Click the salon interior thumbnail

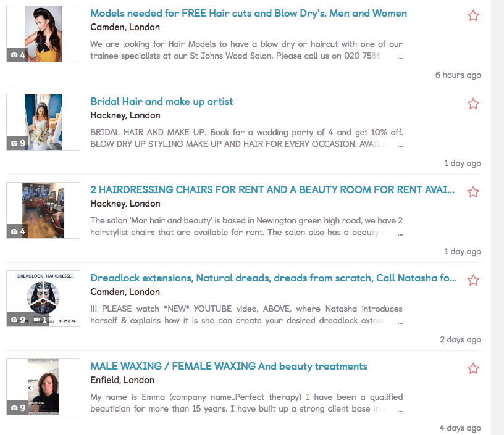(x=43, y=210)
